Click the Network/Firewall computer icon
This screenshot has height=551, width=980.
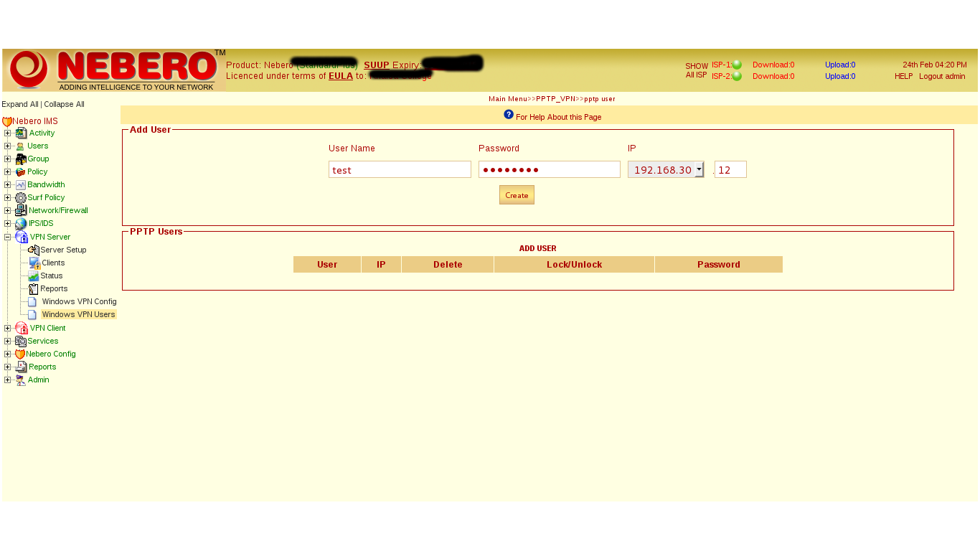(x=21, y=211)
